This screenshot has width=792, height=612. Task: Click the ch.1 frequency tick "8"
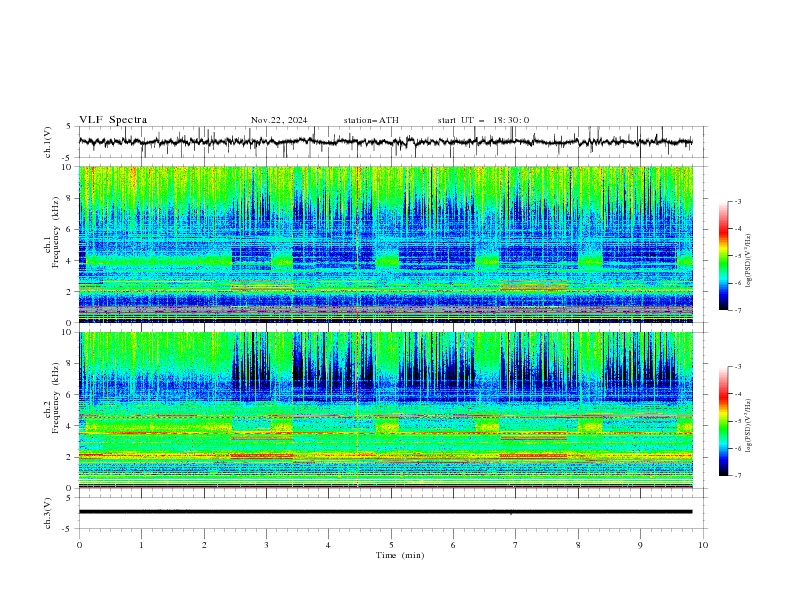pyautogui.click(x=69, y=198)
